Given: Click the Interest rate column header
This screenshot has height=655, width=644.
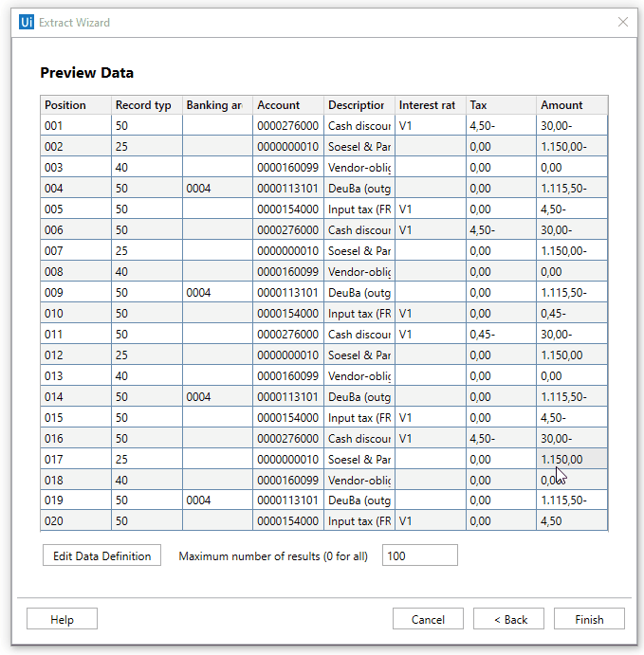Looking at the screenshot, I should 431,105.
